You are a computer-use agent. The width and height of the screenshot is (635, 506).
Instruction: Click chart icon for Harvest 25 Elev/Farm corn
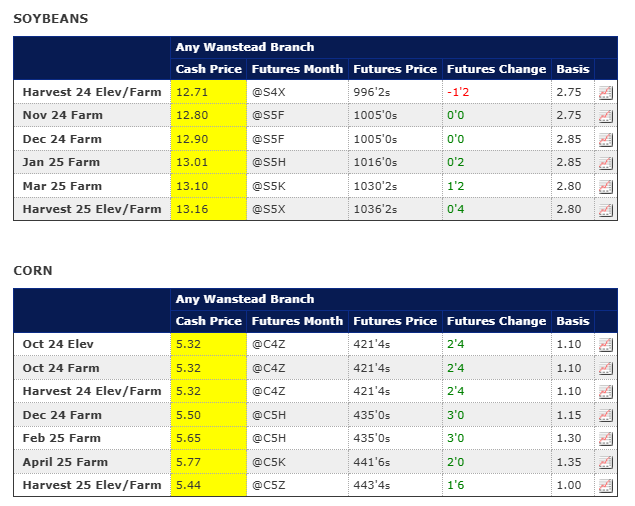click(605, 486)
